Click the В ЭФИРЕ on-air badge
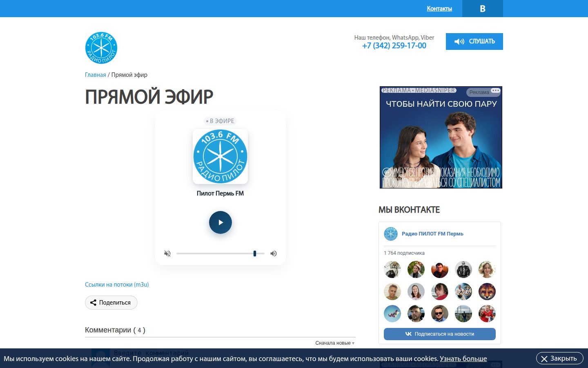588x368 pixels. pos(220,121)
